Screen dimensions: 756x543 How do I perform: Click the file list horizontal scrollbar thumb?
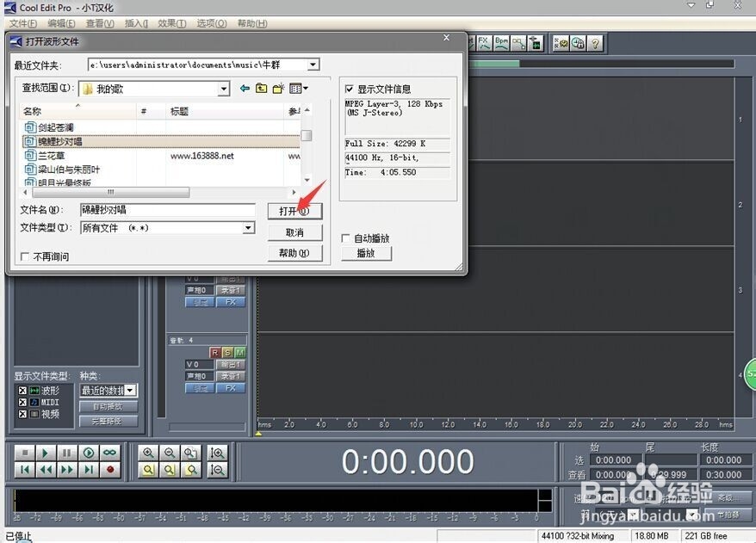[x=110, y=192]
